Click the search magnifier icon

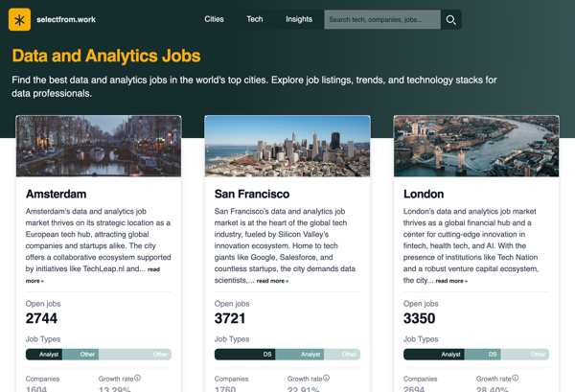click(x=451, y=19)
